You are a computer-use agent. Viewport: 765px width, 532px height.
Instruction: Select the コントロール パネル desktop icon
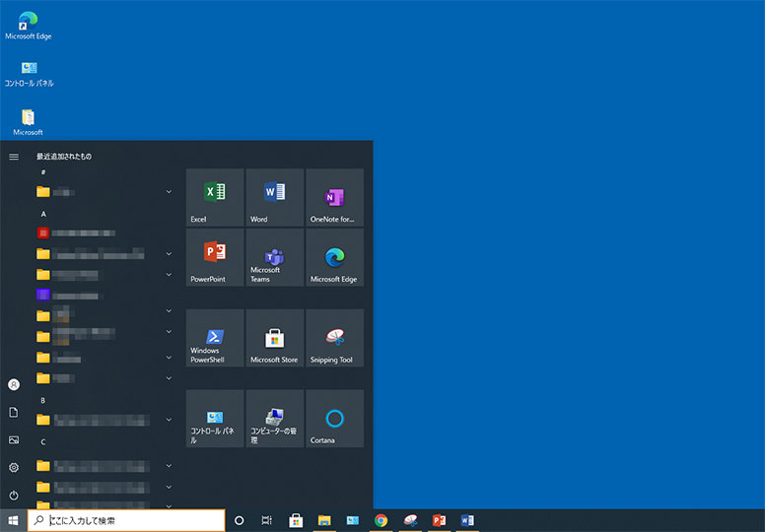(29, 74)
